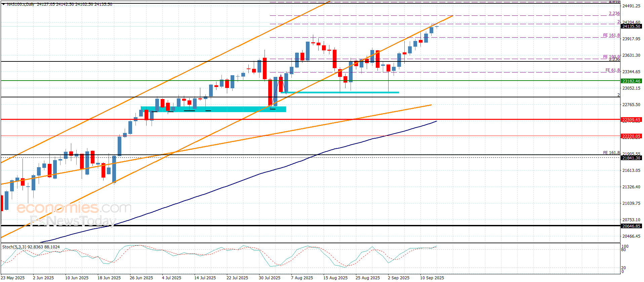Click the 22765.50 price axis value
Image resolution: width=644 pixels, height=282 pixels.
click(631, 105)
